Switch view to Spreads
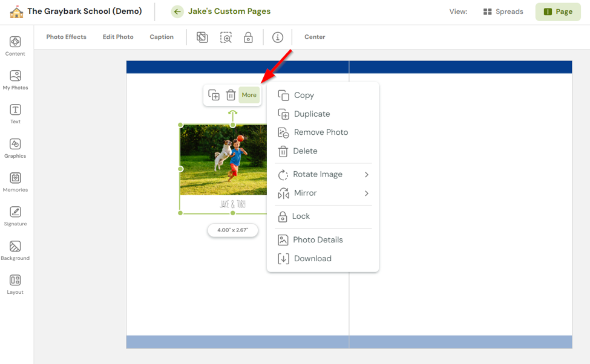 (x=503, y=11)
